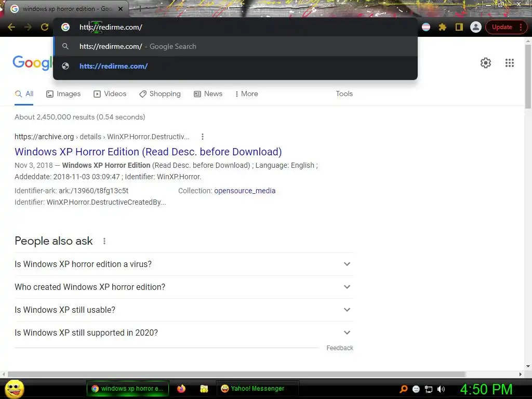Close the windows xp horror edition tab
Viewport: 532px width, 399px height.
pyautogui.click(x=121, y=9)
